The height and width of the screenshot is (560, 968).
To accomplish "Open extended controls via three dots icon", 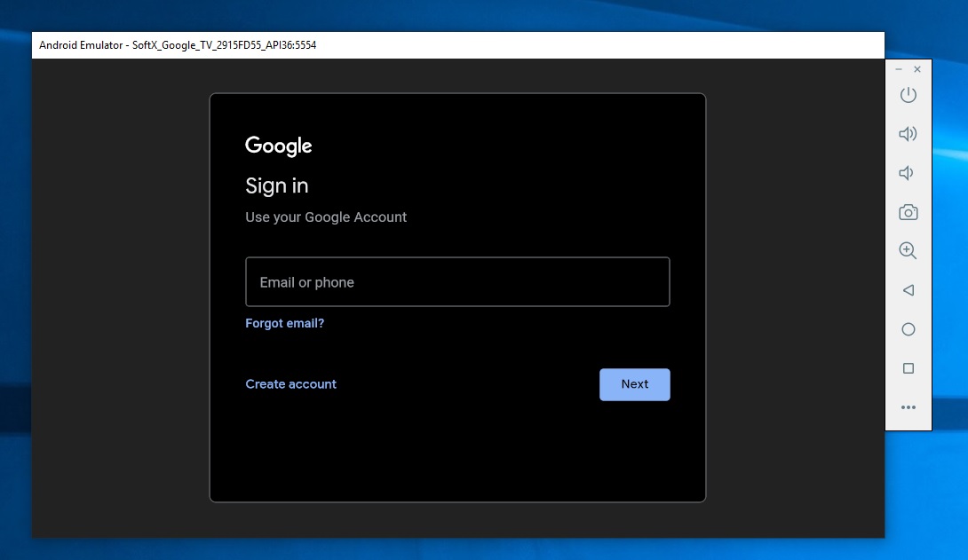I will click(908, 407).
